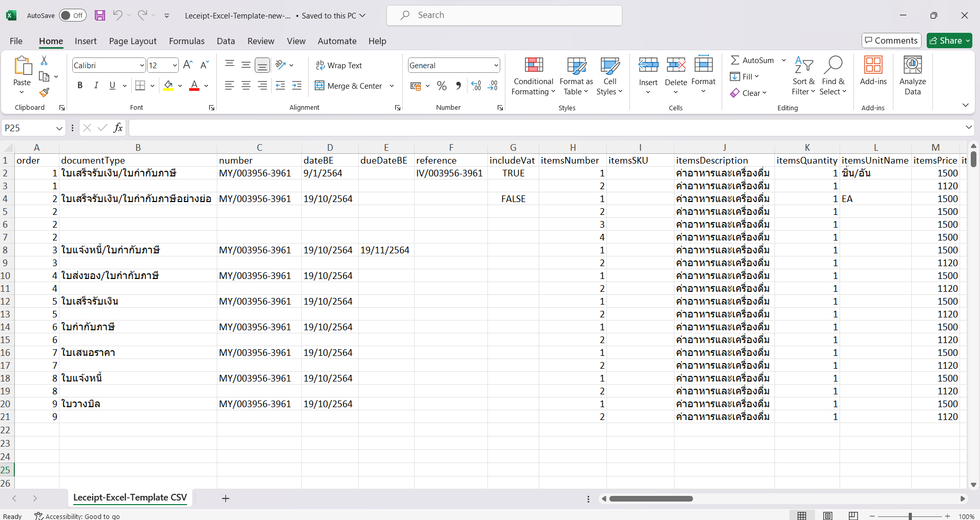Click the Format Painter brush icon
Viewport: 980px width, 520px height.
click(x=44, y=92)
